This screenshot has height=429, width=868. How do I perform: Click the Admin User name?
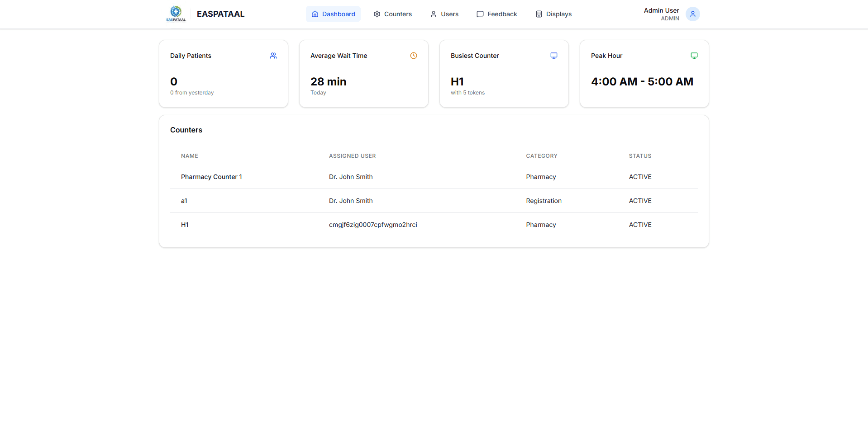(x=661, y=10)
